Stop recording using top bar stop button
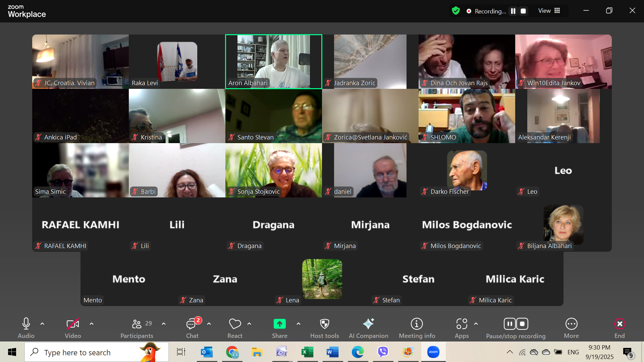This screenshot has width=644, height=362. (x=523, y=11)
